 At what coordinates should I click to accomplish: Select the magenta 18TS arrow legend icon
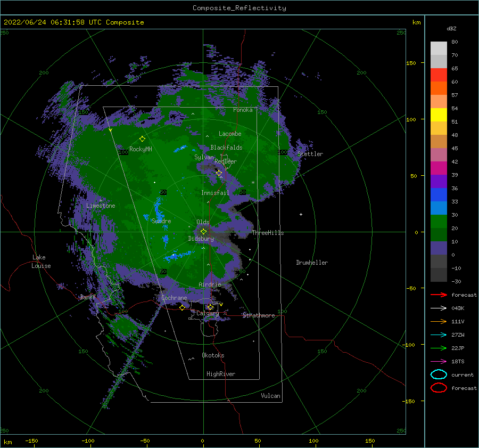click(x=439, y=361)
